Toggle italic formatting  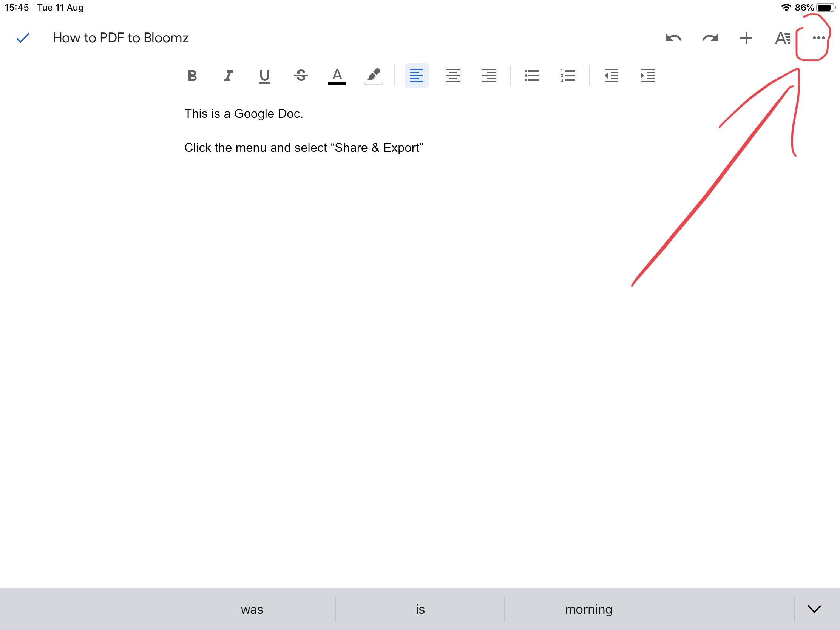[x=228, y=76]
